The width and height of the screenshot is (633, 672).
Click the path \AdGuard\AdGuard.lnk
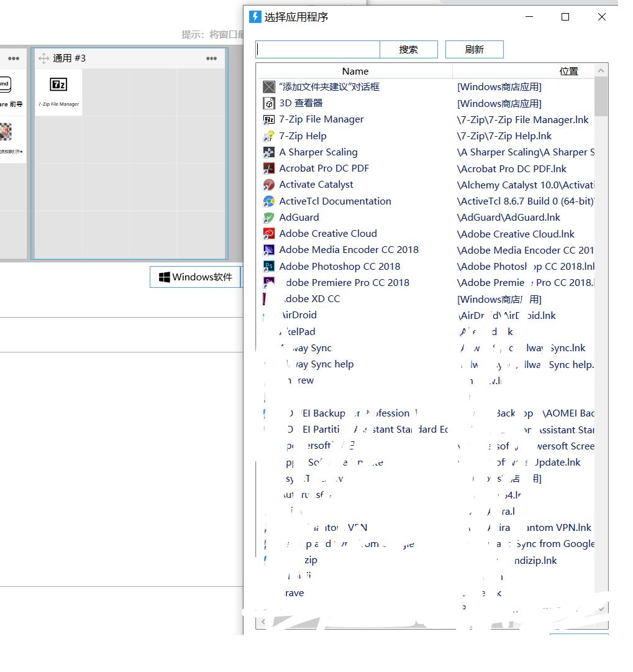pyautogui.click(x=508, y=218)
